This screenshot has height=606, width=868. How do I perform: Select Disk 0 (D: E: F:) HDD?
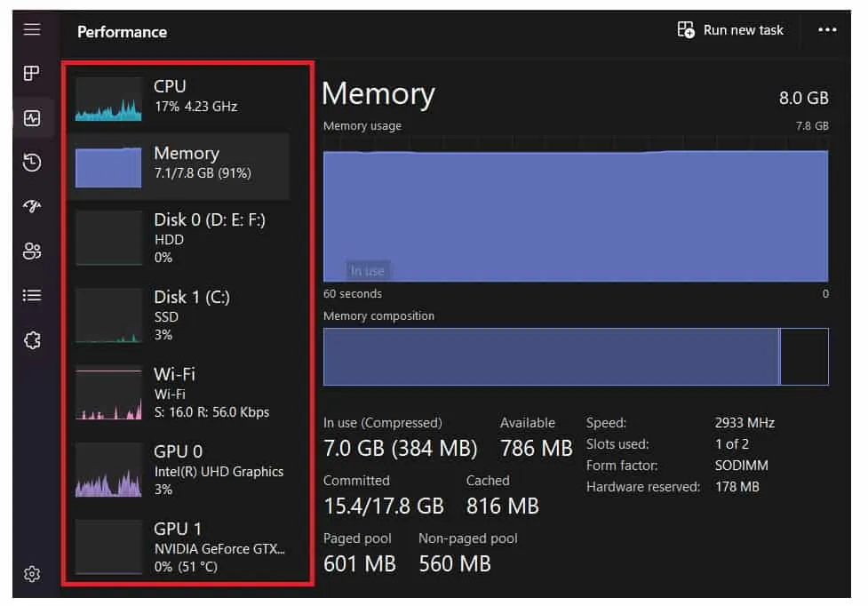pos(179,238)
